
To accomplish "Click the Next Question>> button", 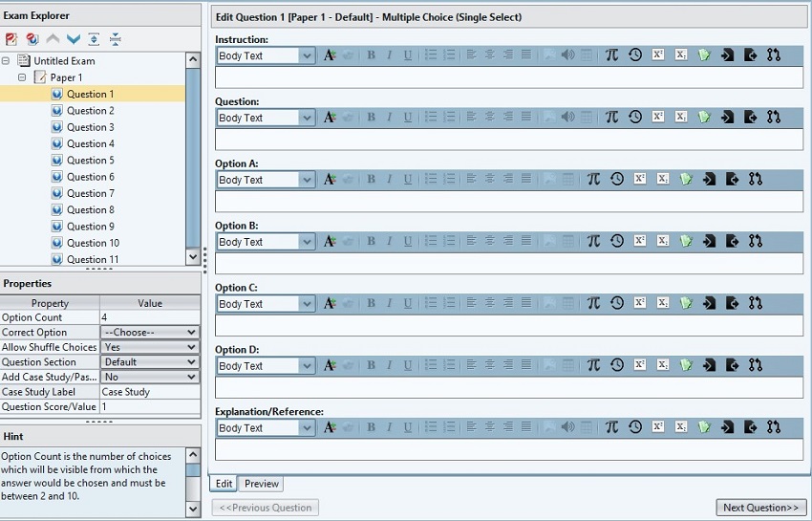I will (x=760, y=508).
